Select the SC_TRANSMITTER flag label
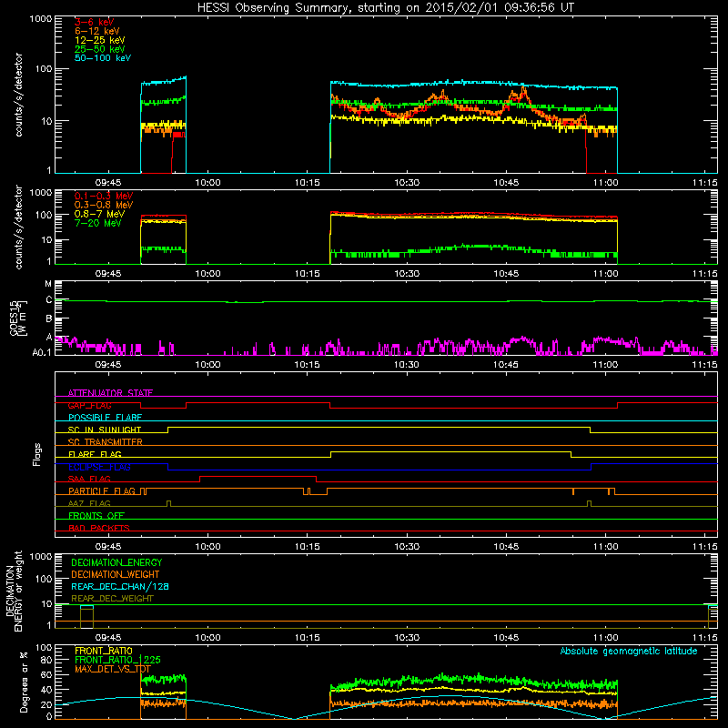This screenshot has width=728, height=728. tap(106, 442)
